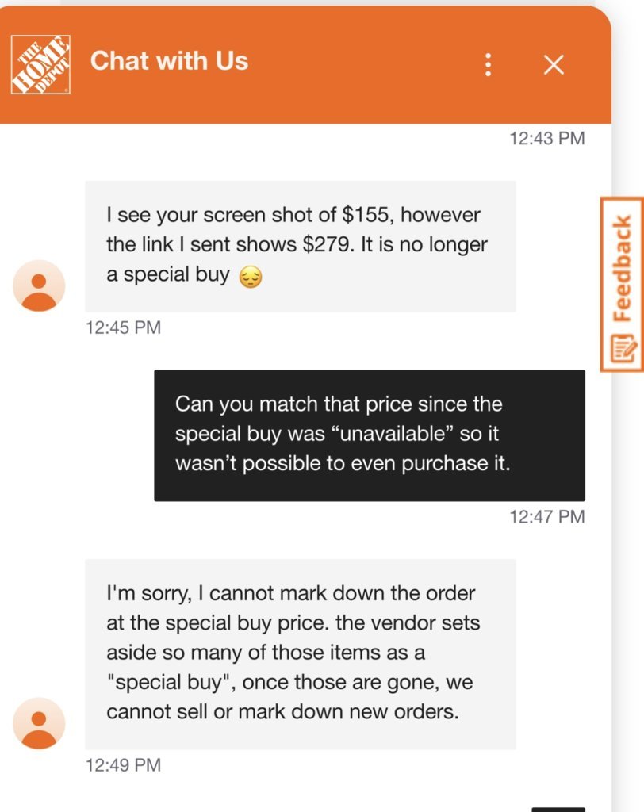
Task: Click the sad face emoji
Action: (x=251, y=277)
